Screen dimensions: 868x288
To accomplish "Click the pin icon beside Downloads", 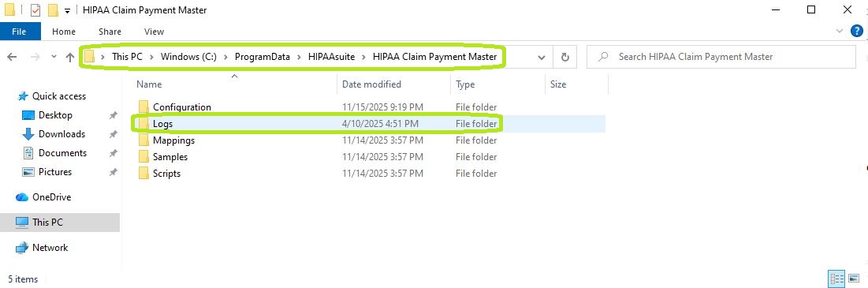I will (113, 134).
